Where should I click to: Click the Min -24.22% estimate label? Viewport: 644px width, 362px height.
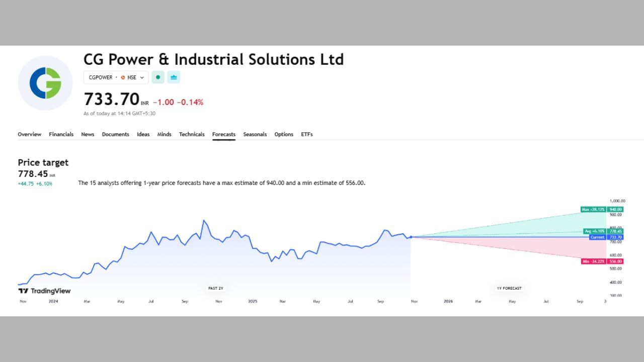(x=594, y=261)
